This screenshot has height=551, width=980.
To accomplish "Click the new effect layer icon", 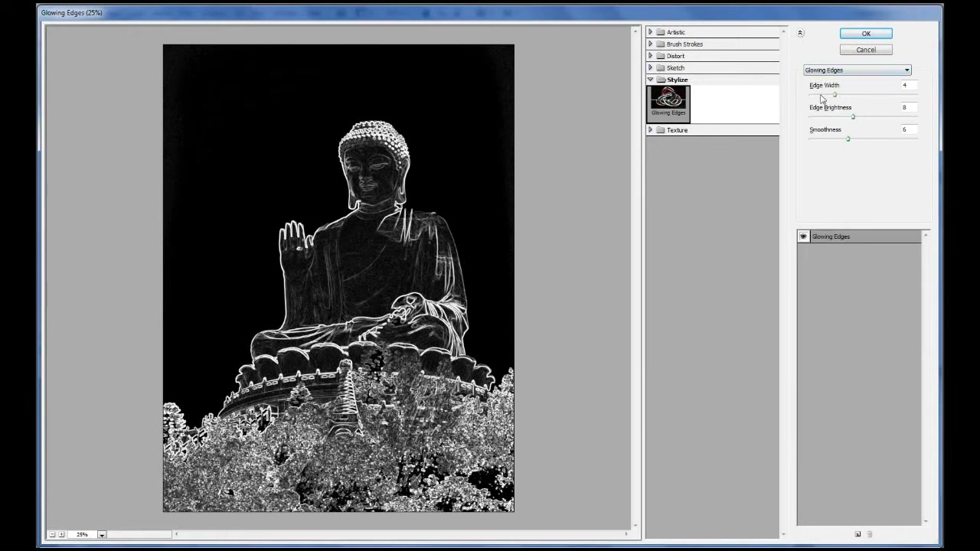I will [857, 534].
